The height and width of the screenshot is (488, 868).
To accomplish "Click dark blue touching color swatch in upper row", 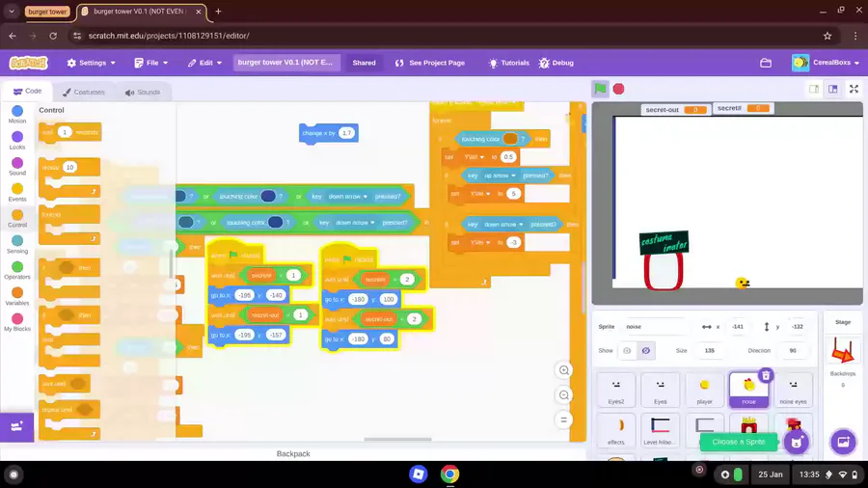I will [268, 197].
